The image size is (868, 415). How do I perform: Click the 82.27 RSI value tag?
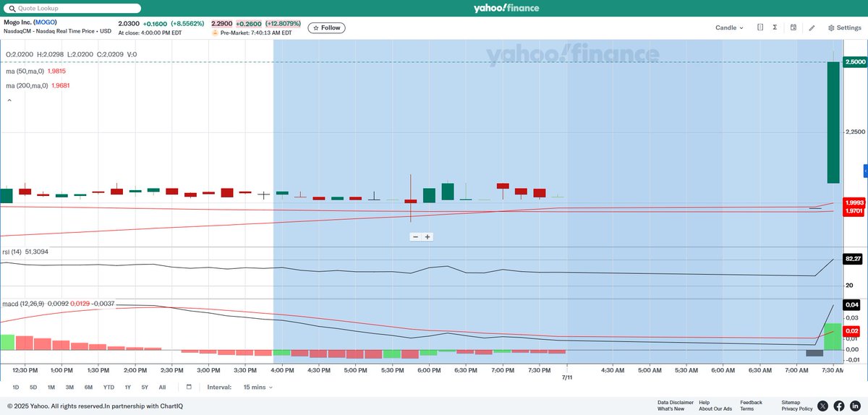(x=854, y=258)
